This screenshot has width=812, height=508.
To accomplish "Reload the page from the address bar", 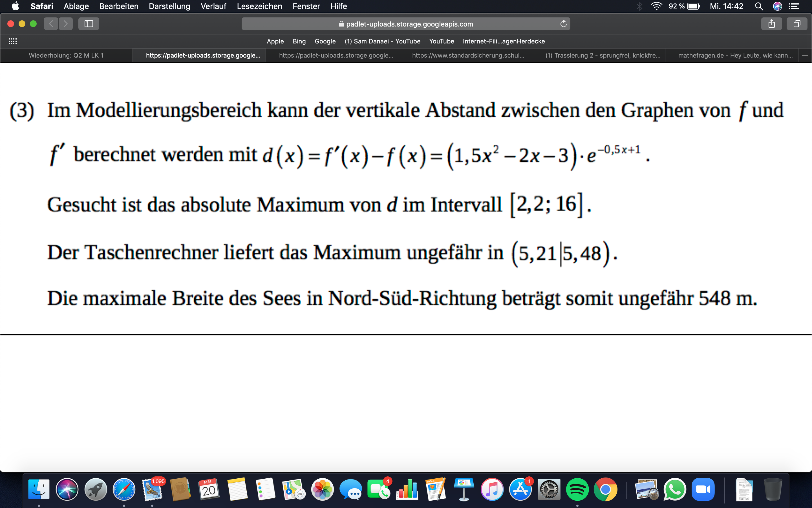I will [x=563, y=23].
